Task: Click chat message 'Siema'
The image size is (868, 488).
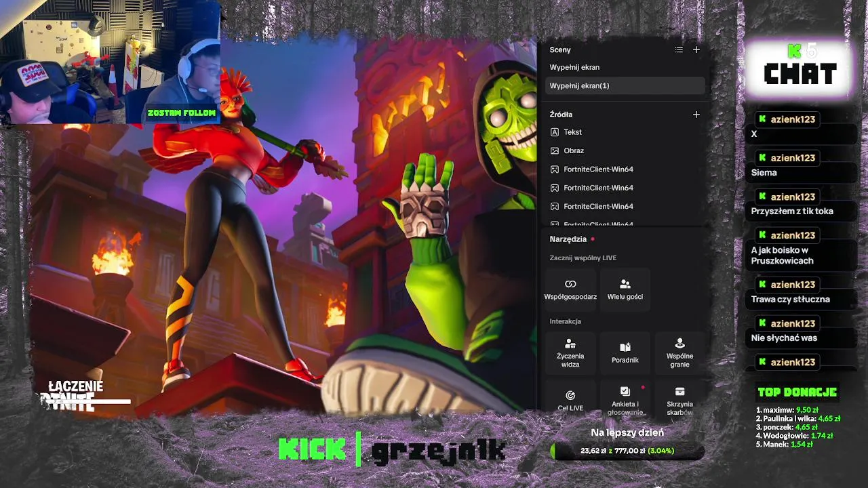Action: pos(764,172)
